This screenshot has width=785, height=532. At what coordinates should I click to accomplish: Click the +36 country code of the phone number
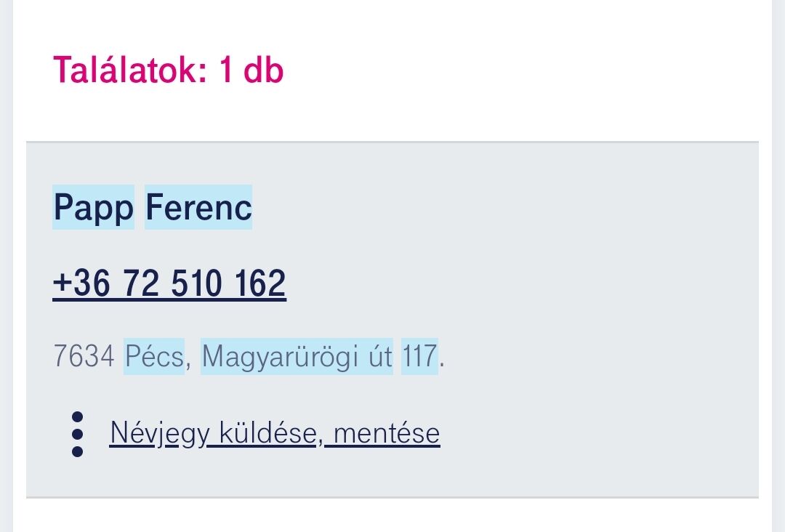pyautogui.click(x=81, y=283)
